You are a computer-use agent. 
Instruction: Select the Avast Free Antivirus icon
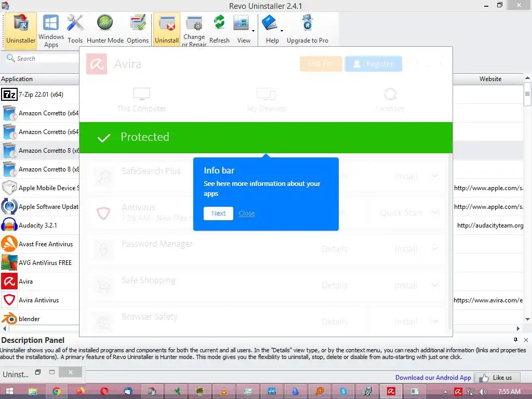point(9,244)
